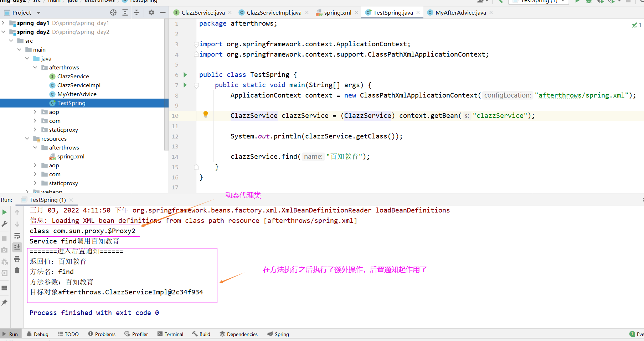Click Collapse All in Project panel
The width and height of the screenshot is (644, 341).
tap(136, 12)
